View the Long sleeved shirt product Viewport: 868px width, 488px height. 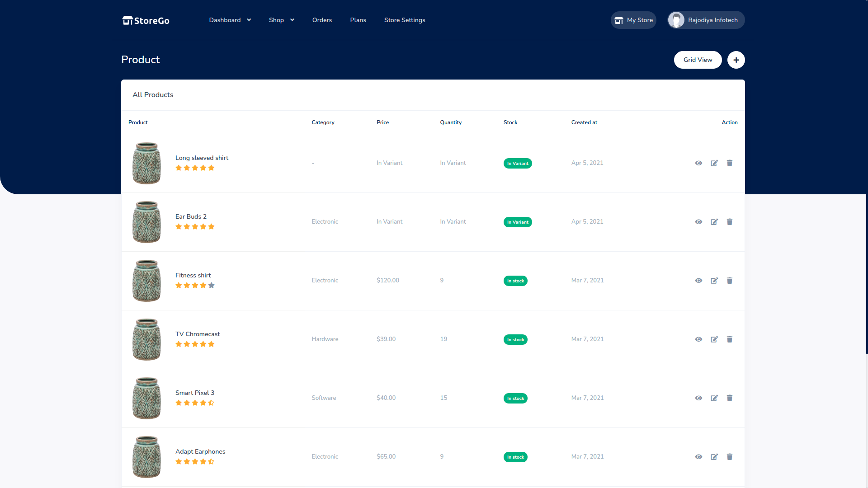(x=698, y=163)
